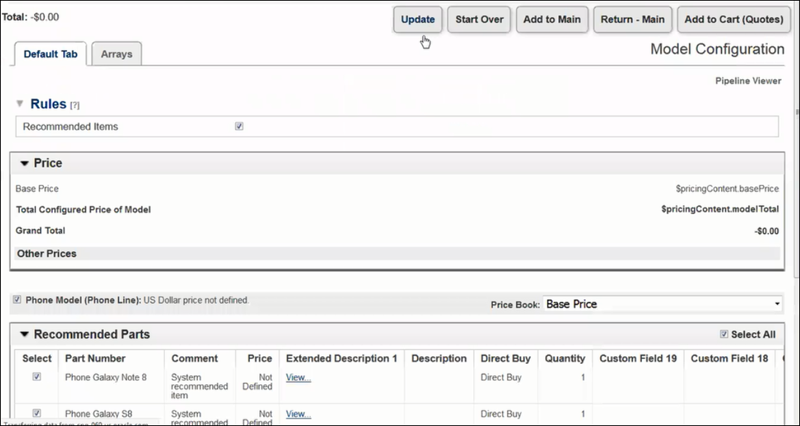This screenshot has height=426, width=800.
Task: Toggle the Phone Model (Phone Line) checkbox
Action: click(x=16, y=300)
